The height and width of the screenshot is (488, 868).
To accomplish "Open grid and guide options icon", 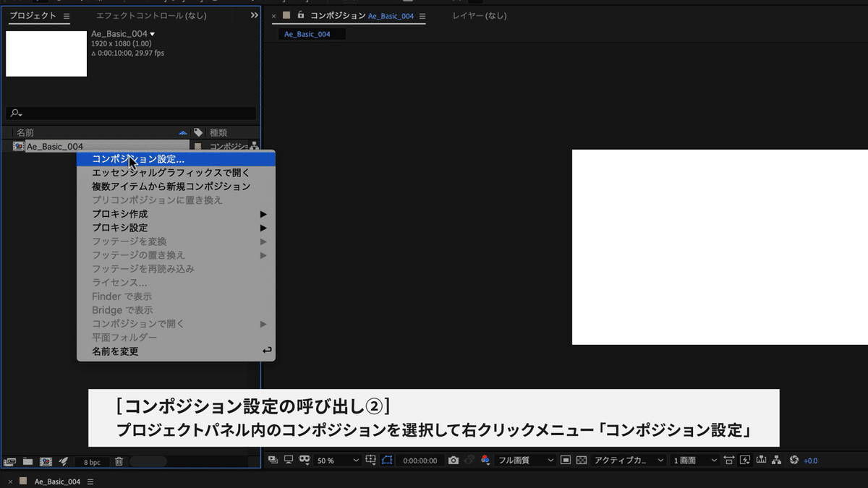I will (370, 460).
